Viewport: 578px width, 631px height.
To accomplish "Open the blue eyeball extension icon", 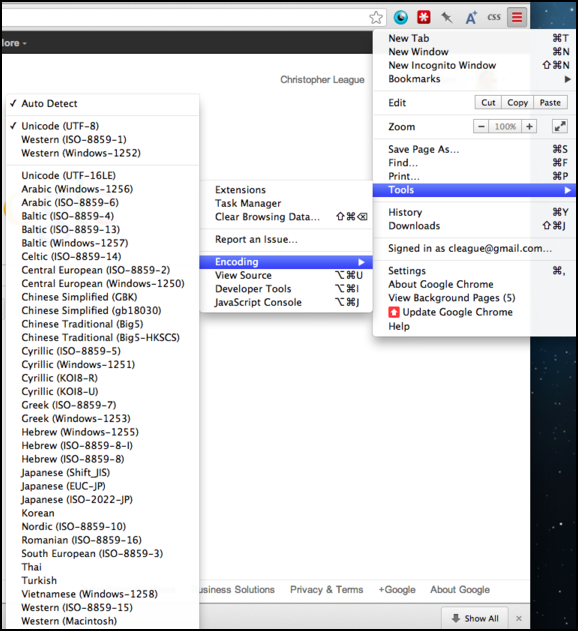I will [400, 17].
